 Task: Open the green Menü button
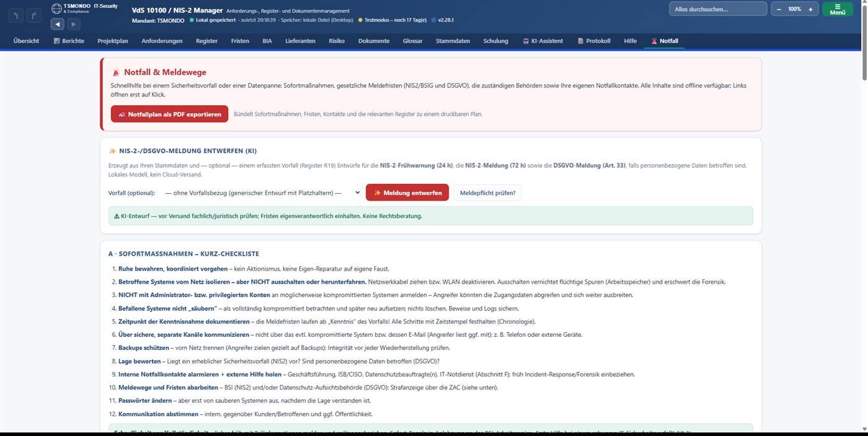click(838, 9)
